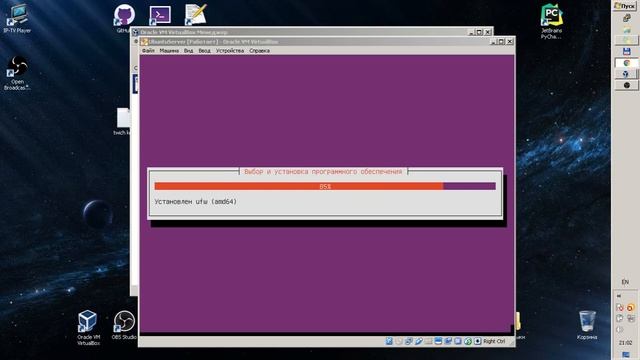640x360 pixels.
Task: Click the installer dialog title 'Выбор и установка программного обеспечения'
Action: 323,172
